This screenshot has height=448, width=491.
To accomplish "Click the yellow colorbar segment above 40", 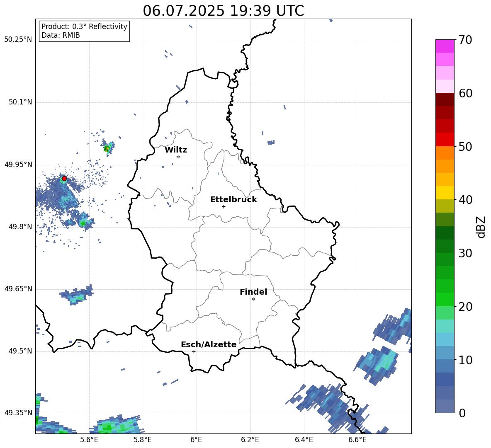I will coord(445,193).
